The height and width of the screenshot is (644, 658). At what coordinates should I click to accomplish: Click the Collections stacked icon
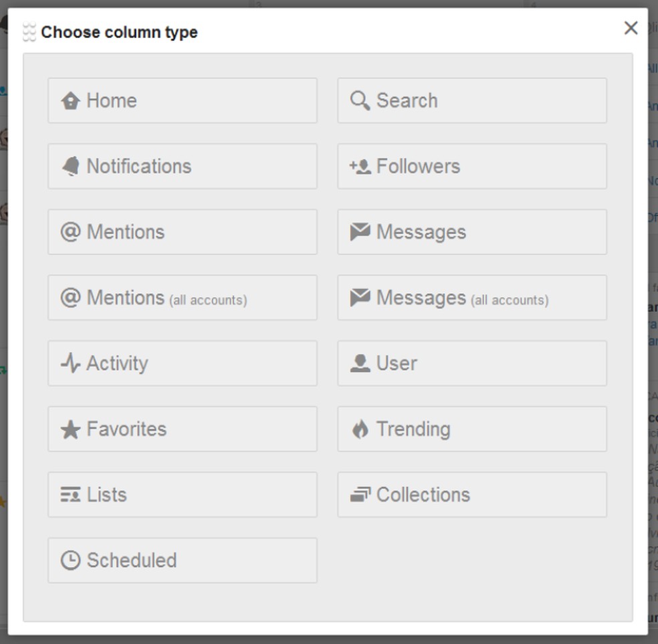point(358,495)
